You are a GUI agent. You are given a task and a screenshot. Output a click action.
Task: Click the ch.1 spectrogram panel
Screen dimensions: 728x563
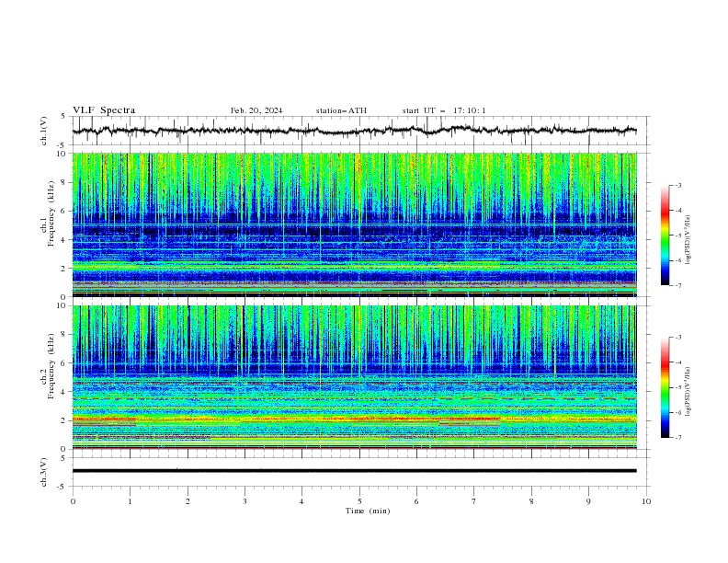coord(355,224)
